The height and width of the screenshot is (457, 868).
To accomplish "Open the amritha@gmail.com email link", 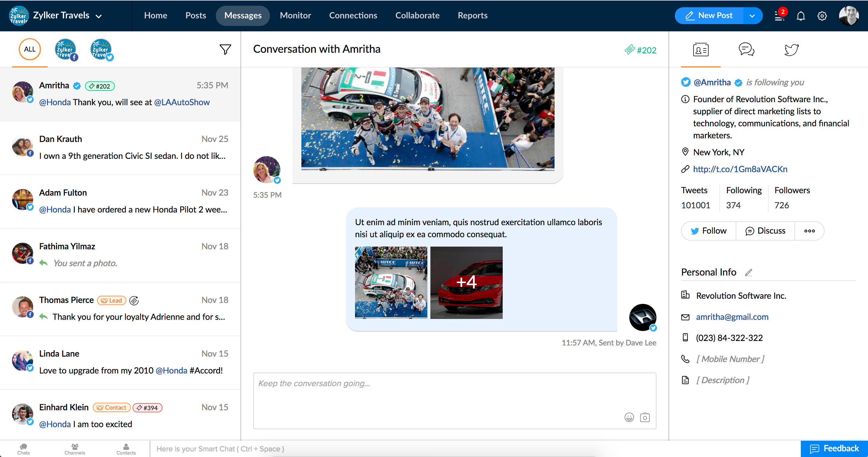I will [x=732, y=317].
